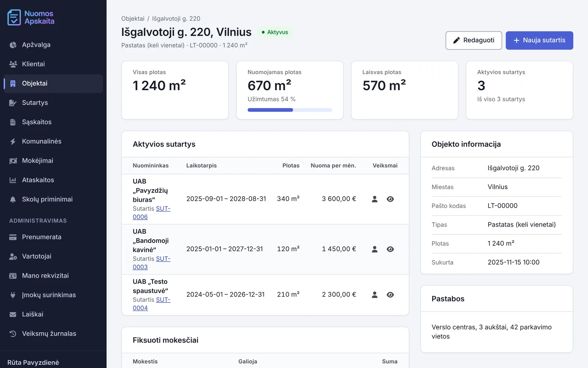
Task: Click the period 2025-09-01 – 2028-08-31
Action: 226,199
